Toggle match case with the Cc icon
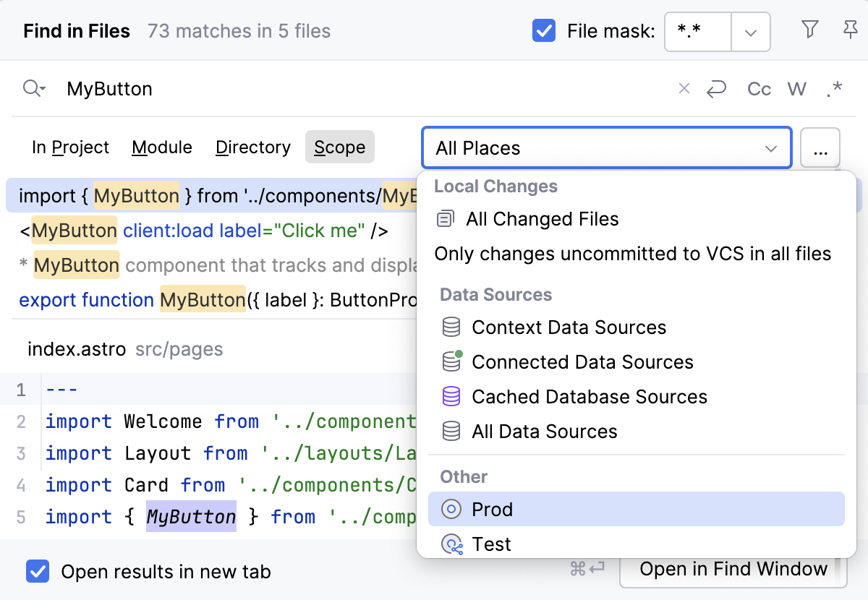 (x=759, y=88)
